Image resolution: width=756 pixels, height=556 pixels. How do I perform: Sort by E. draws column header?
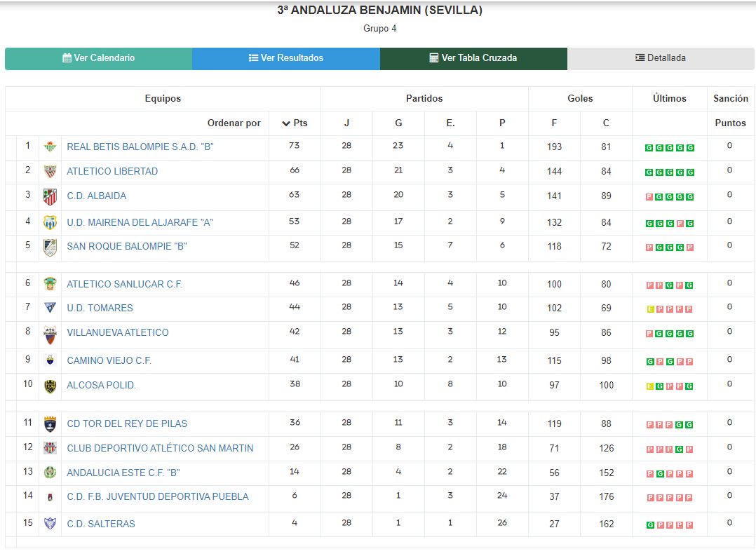[x=450, y=123]
